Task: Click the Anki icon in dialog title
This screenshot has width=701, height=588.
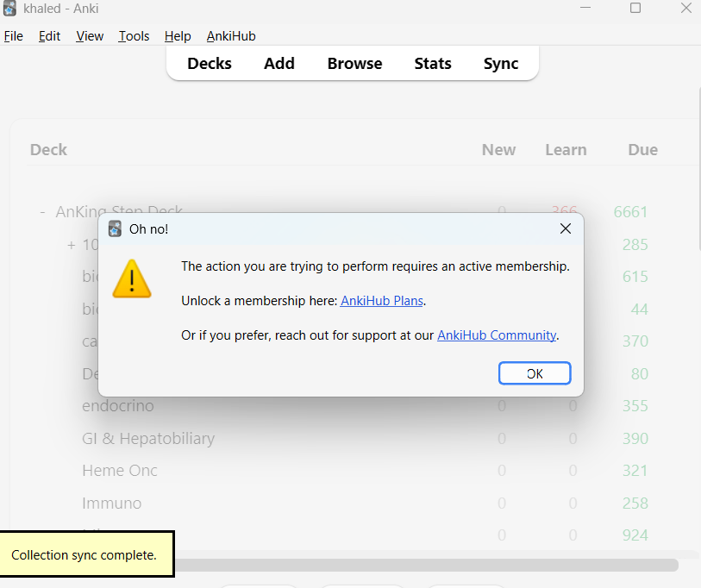Action: 115,228
